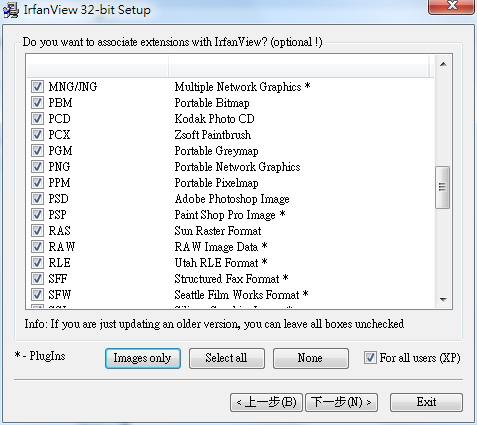Viewport: 477px width, 425px height.
Task: Uncheck the MNG/JNG extension checkbox
Action: click(37, 87)
